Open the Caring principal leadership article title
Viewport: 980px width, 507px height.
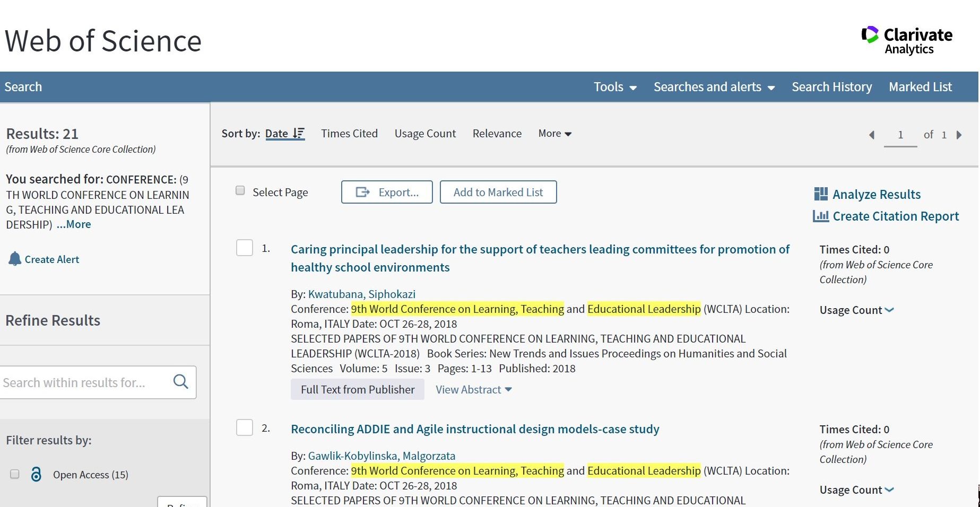(540, 258)
